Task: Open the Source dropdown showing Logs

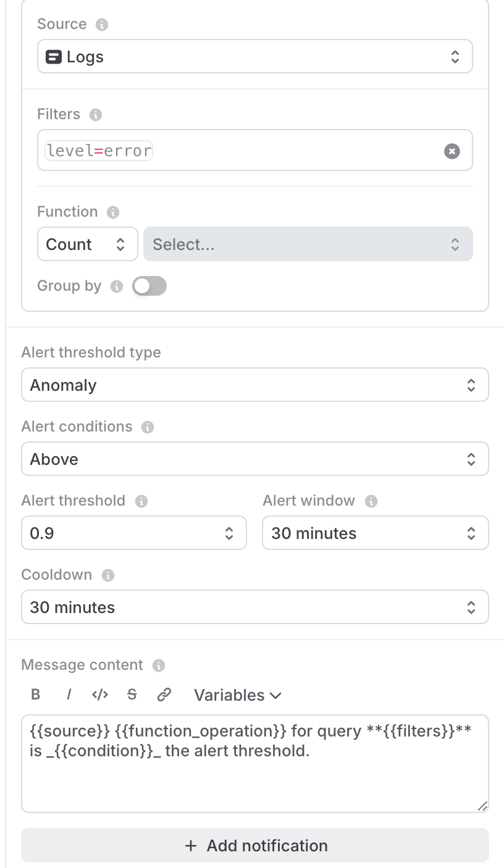Action: 254,56
